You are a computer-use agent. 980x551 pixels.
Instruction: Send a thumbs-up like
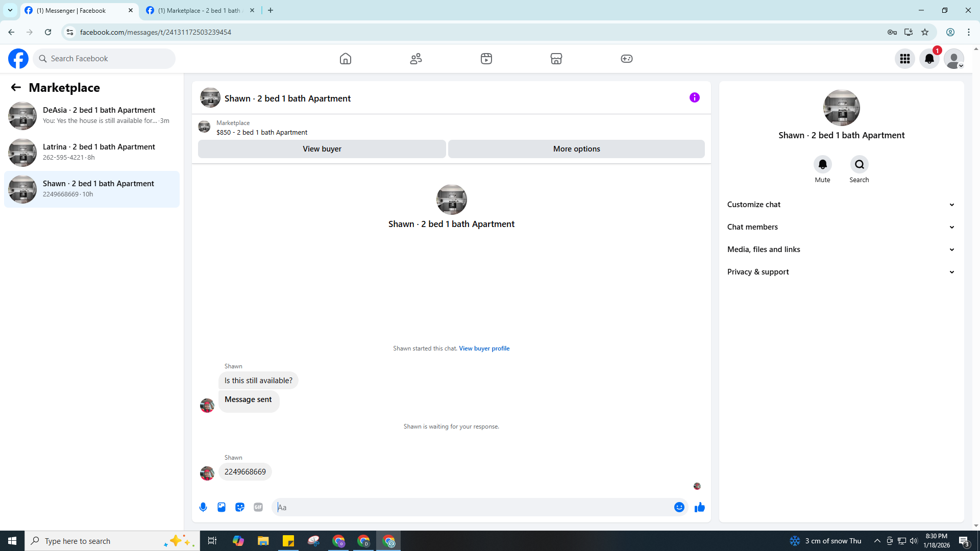699,507
